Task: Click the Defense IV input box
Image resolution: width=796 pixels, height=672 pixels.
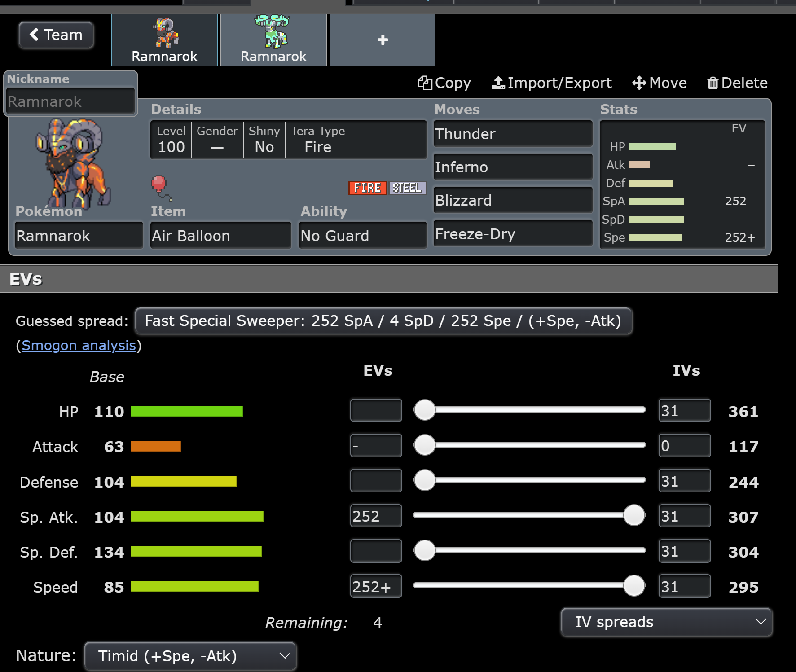Action: [x=685, y=480]
